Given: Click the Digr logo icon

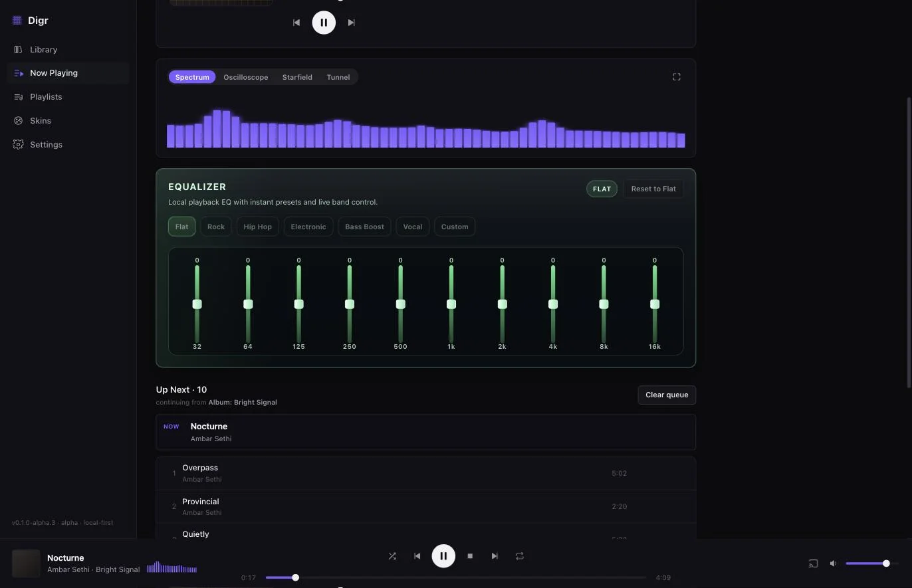Looking at the screenshot, I should [x=17, y=21].
